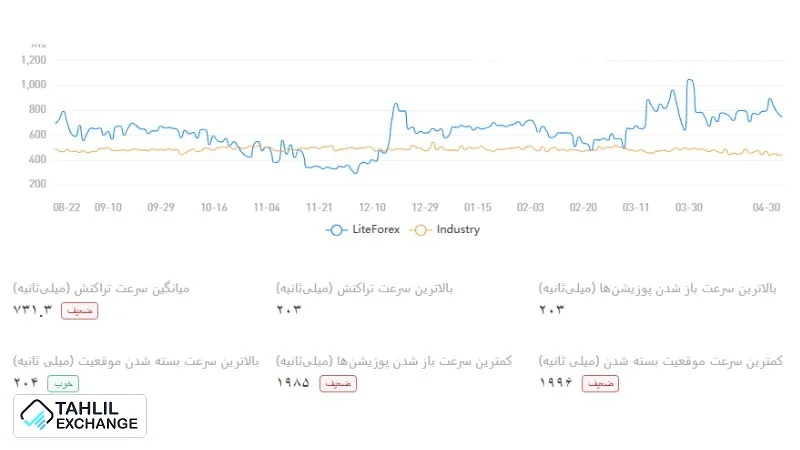Click the red badge beside 1996

(x=600, y=383)
